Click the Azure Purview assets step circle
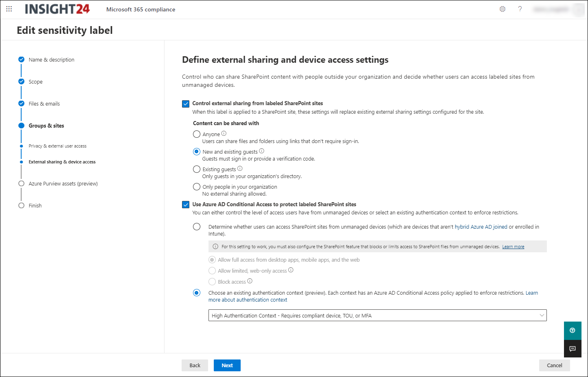Image resolution: width=588 pixels, height=377 pixels. pos(21,184)
